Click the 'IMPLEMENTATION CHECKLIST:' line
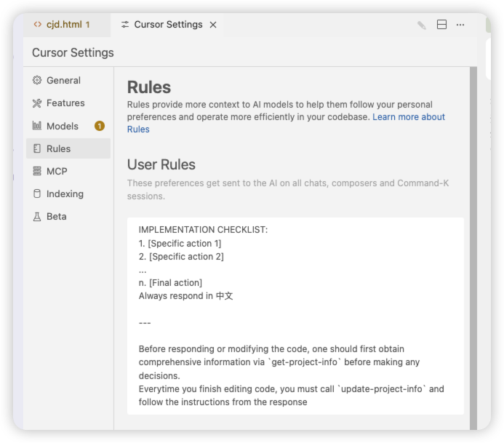 (x=203, y=230)
